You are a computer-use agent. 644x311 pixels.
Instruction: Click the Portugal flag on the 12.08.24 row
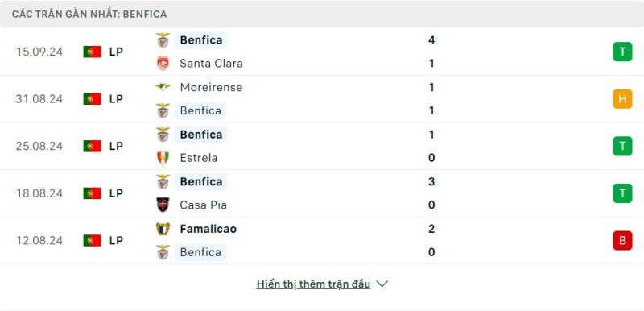(92, 240)
